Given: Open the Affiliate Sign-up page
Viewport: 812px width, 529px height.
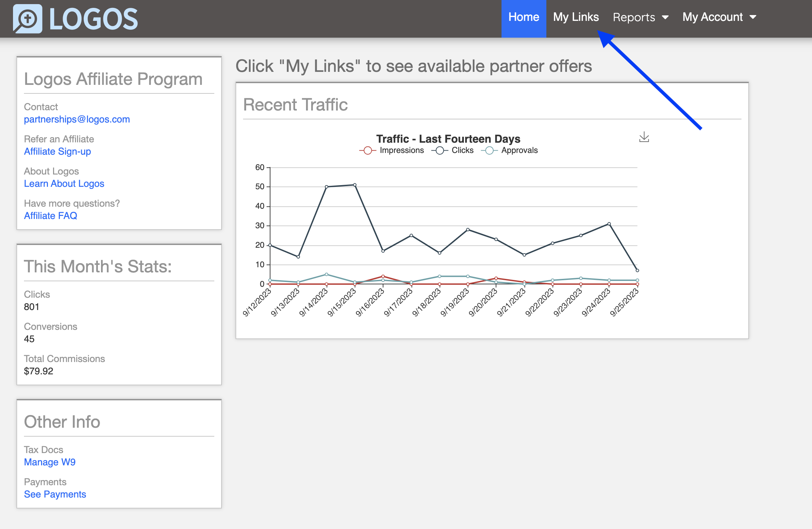Looking at the screenshot, I should click(x=57, y=151).
